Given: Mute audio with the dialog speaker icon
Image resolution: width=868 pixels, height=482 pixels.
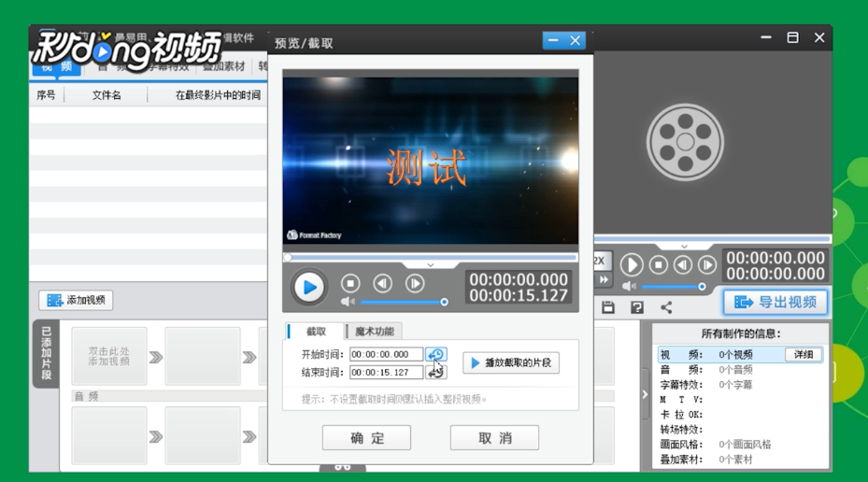Looking at the screenshot, I should pyautogui.click(x=347, y=302).
